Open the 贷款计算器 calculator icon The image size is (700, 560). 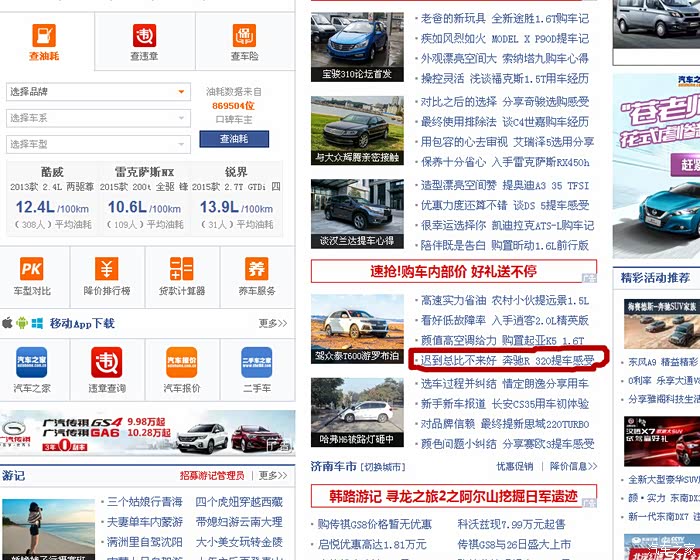pyautogui.click(x=181, y=269)
